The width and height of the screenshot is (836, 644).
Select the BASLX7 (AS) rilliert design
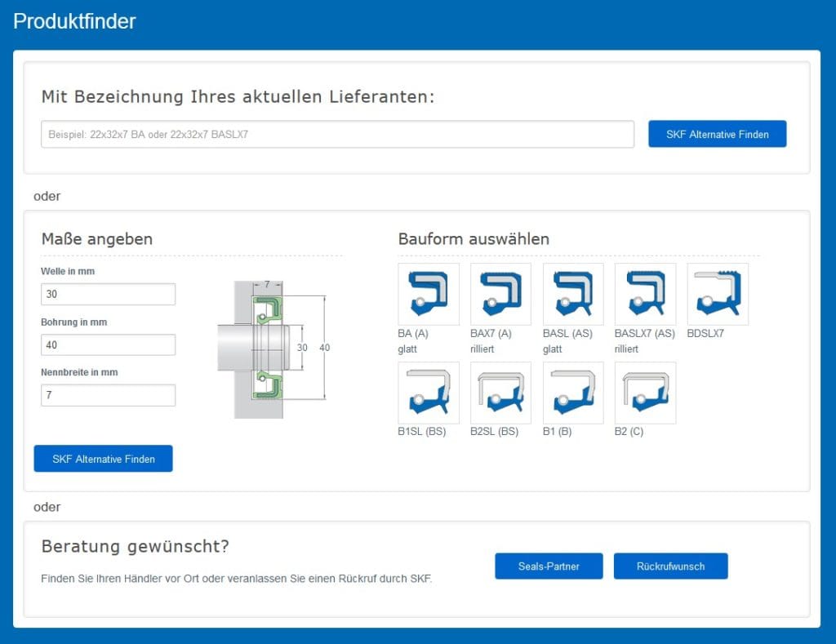(x=645, y=294)
